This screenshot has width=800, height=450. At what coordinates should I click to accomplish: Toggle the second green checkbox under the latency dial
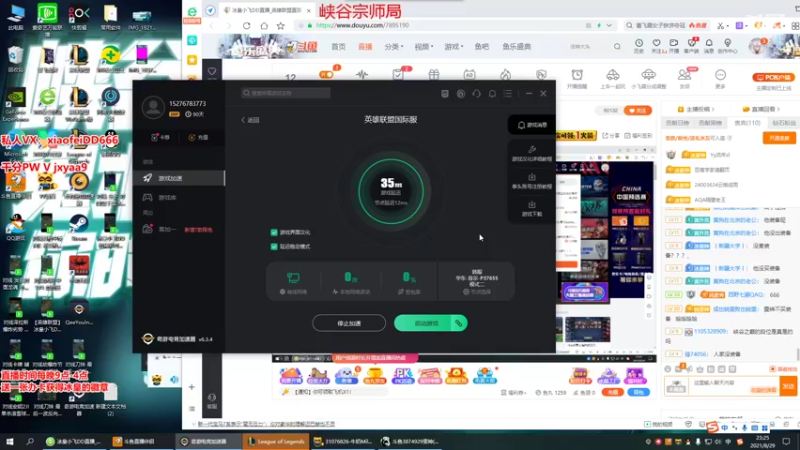[x=274, y=246]
